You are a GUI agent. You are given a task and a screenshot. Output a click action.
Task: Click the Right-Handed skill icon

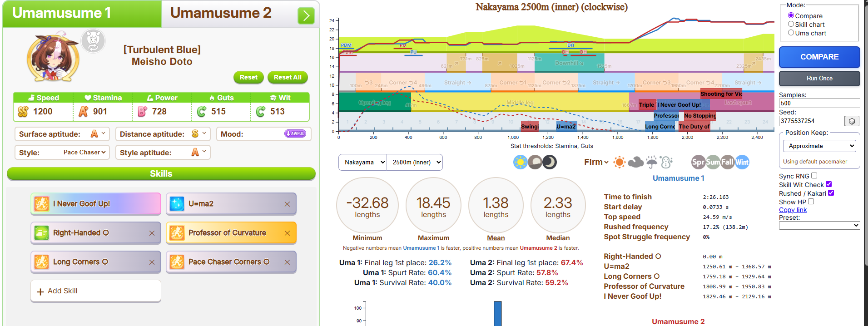[x=41, y=232]
